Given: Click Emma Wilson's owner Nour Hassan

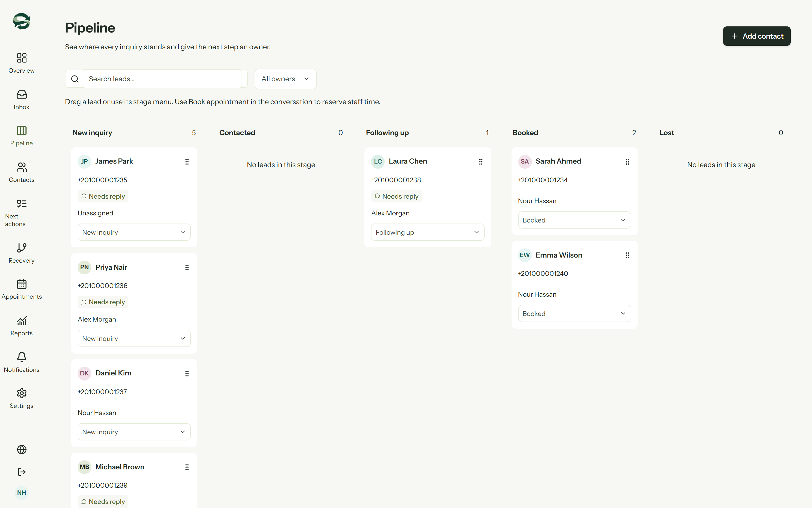Looking at the screenshot, I should (537, 294).
